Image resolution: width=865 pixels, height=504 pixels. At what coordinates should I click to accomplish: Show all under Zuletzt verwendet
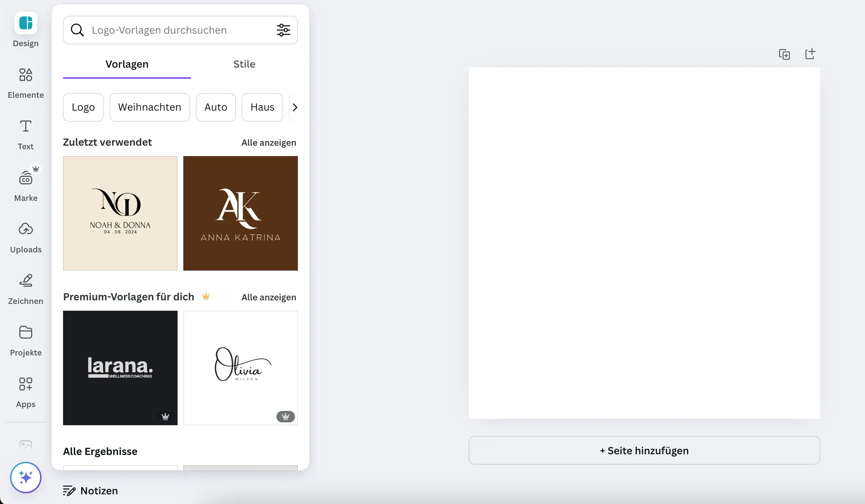269,143
